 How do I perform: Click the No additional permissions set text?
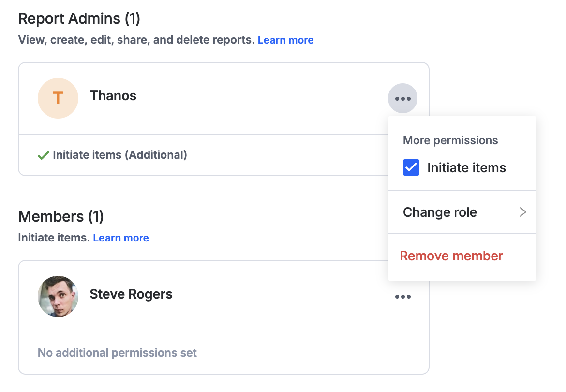tap(117, 353)
